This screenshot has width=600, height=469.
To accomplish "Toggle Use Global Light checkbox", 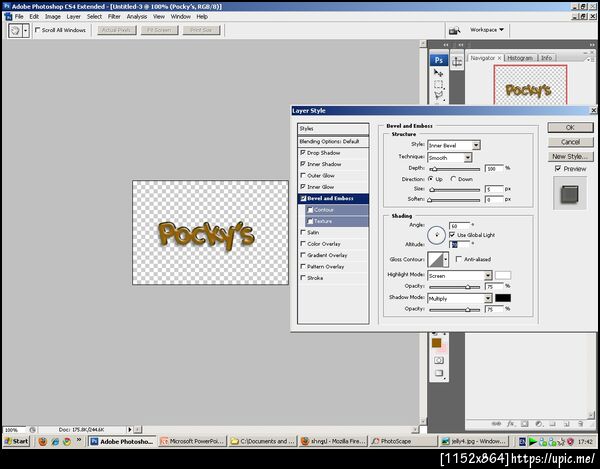I will pos(452,235).
